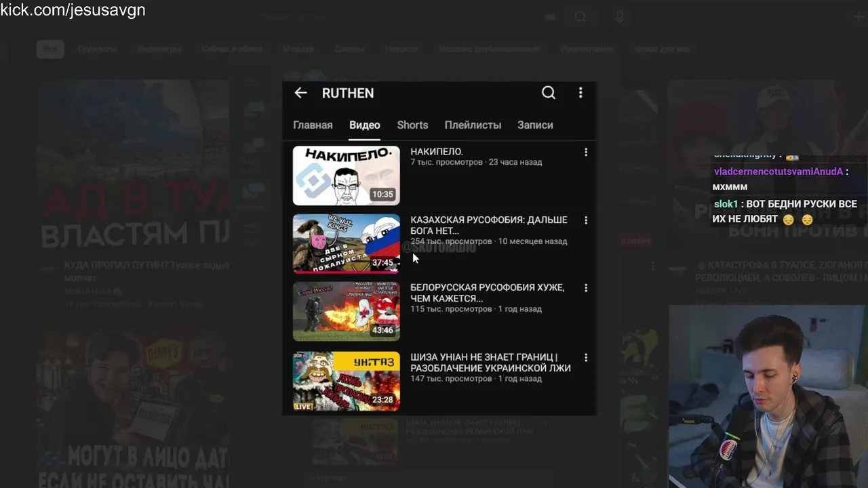Viewport: 868px width, 488px height.
Task: Click the RUTHEN channel name header
Action: coord(348,93)
